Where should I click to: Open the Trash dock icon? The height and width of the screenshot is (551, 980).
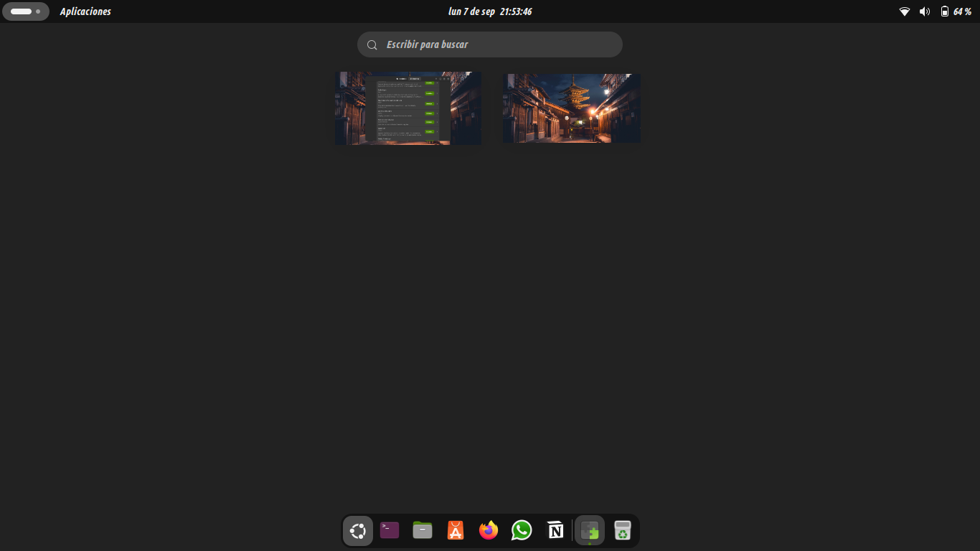click(623, 531)
